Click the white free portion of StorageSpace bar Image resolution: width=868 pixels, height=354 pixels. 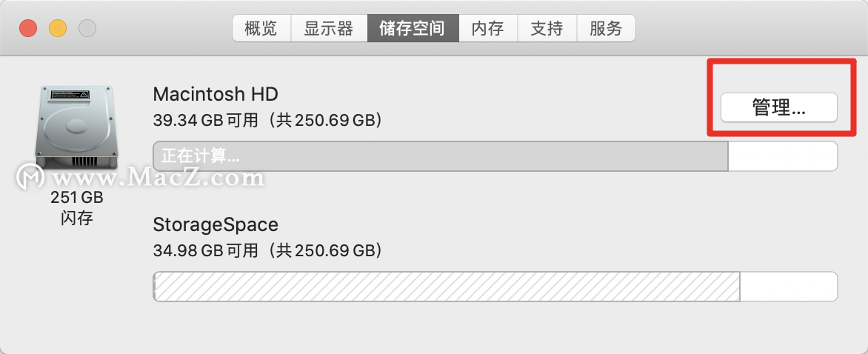[789, 287]
